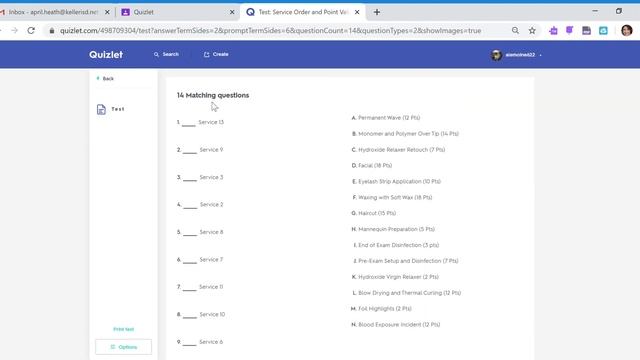This screenshot has height=360, width=640.
Task: Open the teal square extension icon
Action: tap(603, 31)
